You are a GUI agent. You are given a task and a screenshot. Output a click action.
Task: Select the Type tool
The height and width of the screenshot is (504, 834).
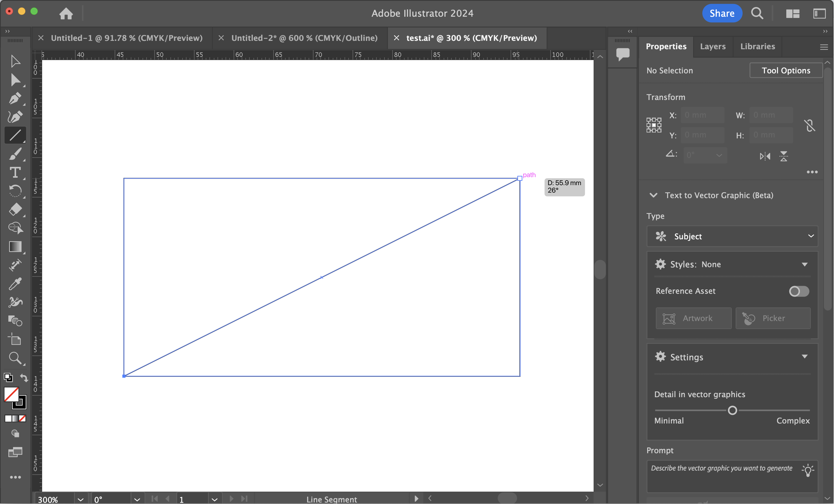tap(15, 173)
